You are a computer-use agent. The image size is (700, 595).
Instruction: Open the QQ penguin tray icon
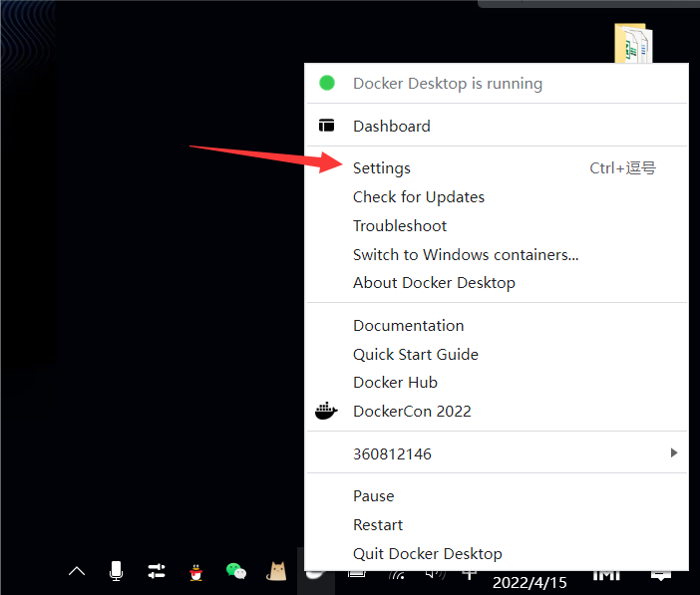pos(195,572)
